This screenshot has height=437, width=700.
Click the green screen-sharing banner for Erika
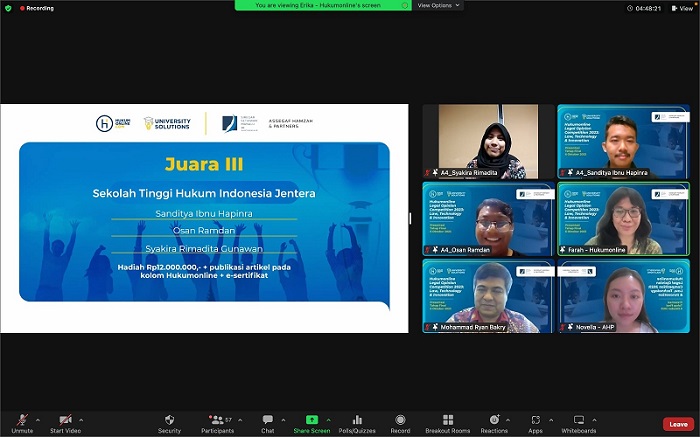coord(323,5)
